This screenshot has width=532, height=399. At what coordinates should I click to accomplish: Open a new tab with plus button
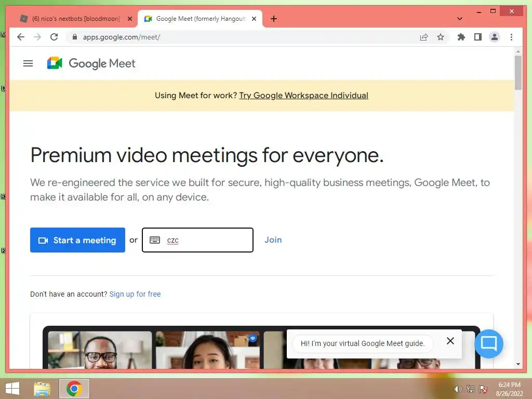point(274,19)
